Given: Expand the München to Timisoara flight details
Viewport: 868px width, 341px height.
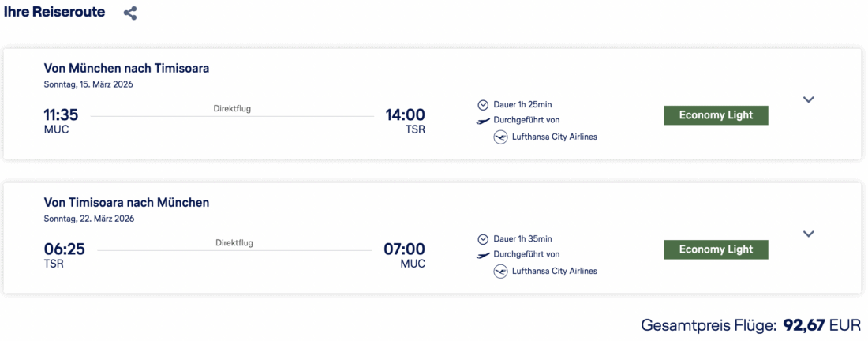Looking at the screenshot, I should point(808,99).
